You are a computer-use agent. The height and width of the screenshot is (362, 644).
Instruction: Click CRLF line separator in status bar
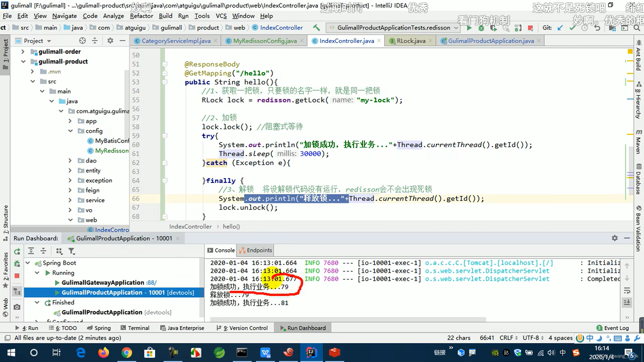click(x=508, y=338)
